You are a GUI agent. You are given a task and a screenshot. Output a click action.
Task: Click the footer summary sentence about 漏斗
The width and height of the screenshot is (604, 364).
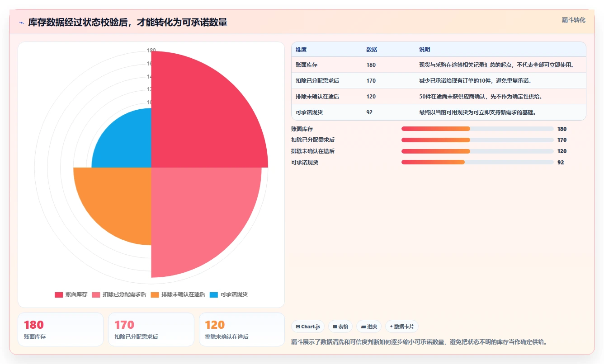(420, 342)
